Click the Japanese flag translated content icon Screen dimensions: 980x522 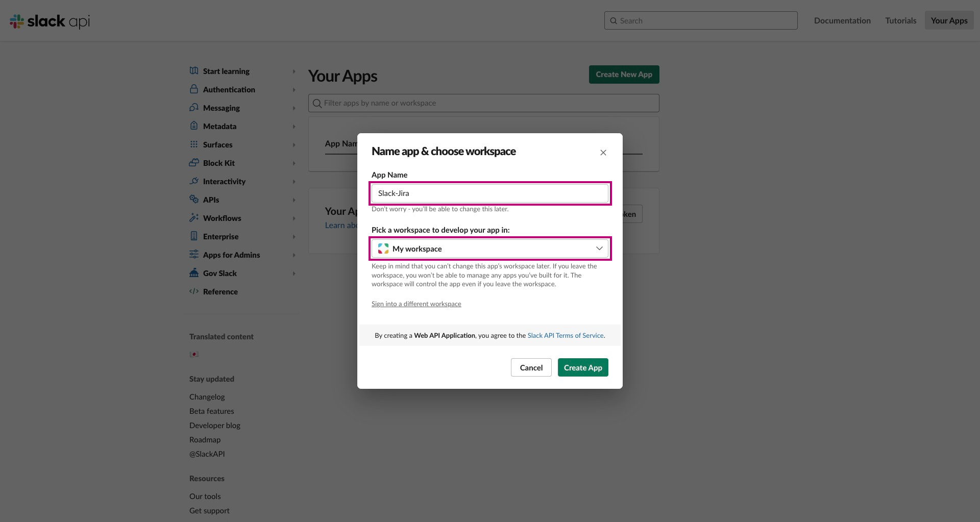(194, 354)
